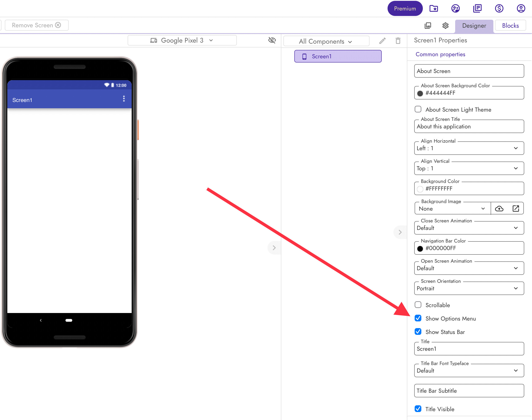Image resolution: width=532 pixels, height=420 pixels.
Task: Open the user account profile icon
Action: [x=521, y=9]
